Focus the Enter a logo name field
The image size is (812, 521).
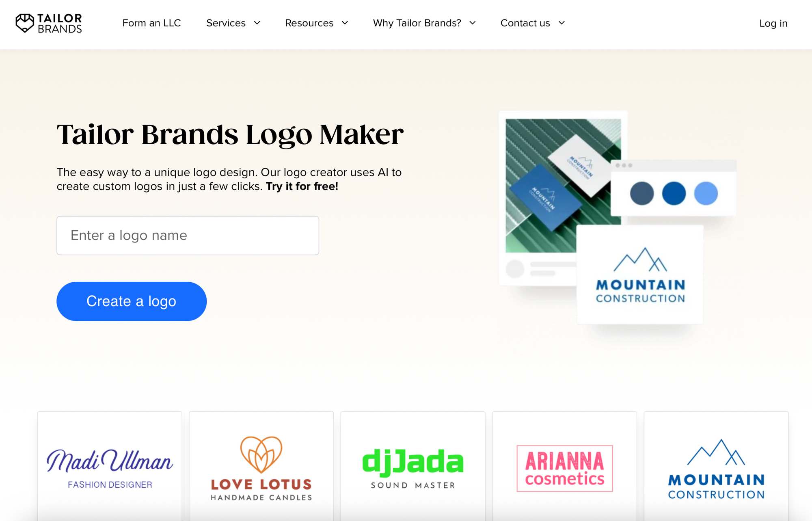click(x=188, y=236)
